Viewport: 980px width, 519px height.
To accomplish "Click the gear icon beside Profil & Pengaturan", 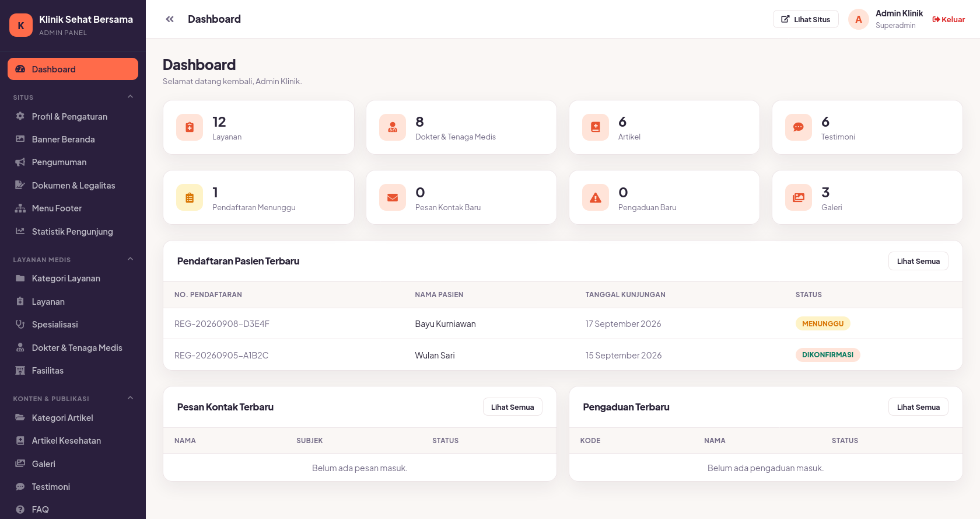I will (x=20, y=116).
